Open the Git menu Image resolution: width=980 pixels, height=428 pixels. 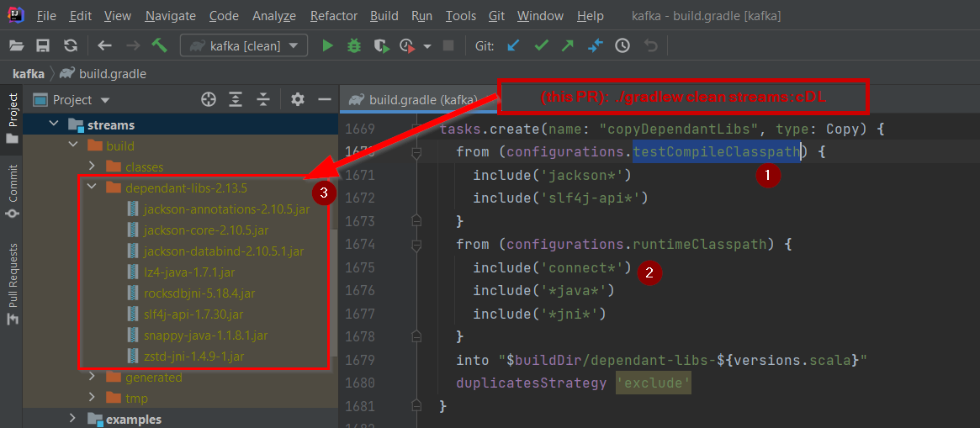click(x=497, y=16)
